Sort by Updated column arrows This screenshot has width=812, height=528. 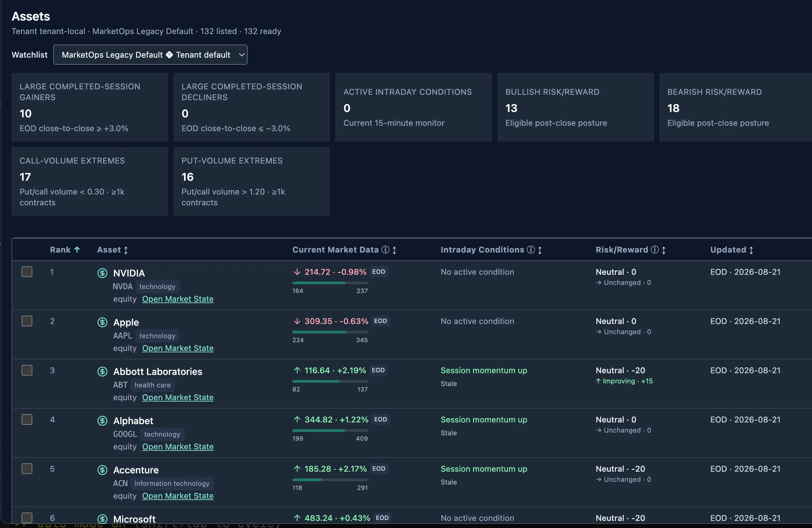point(751,250)
